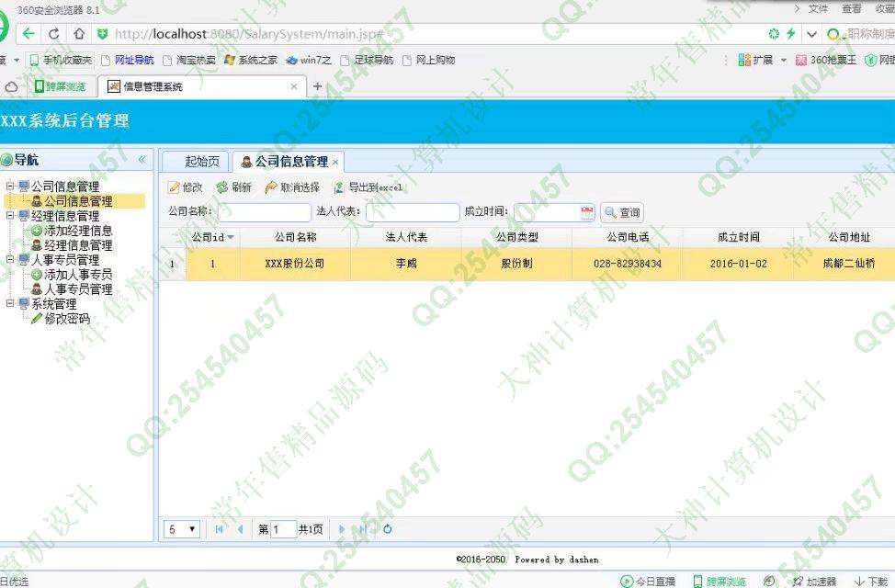
Task: Click 成立时间 column header
Action: 738,237
